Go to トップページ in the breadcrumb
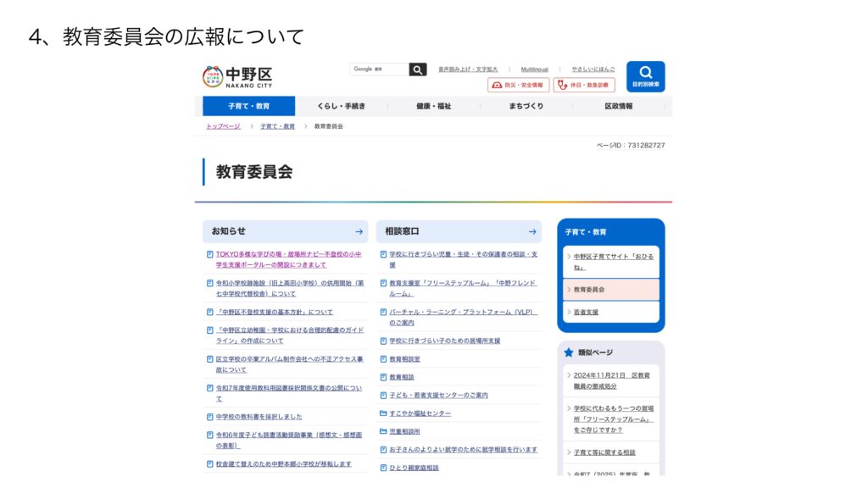This screenshot has height=488, width=868. [223, 126]
